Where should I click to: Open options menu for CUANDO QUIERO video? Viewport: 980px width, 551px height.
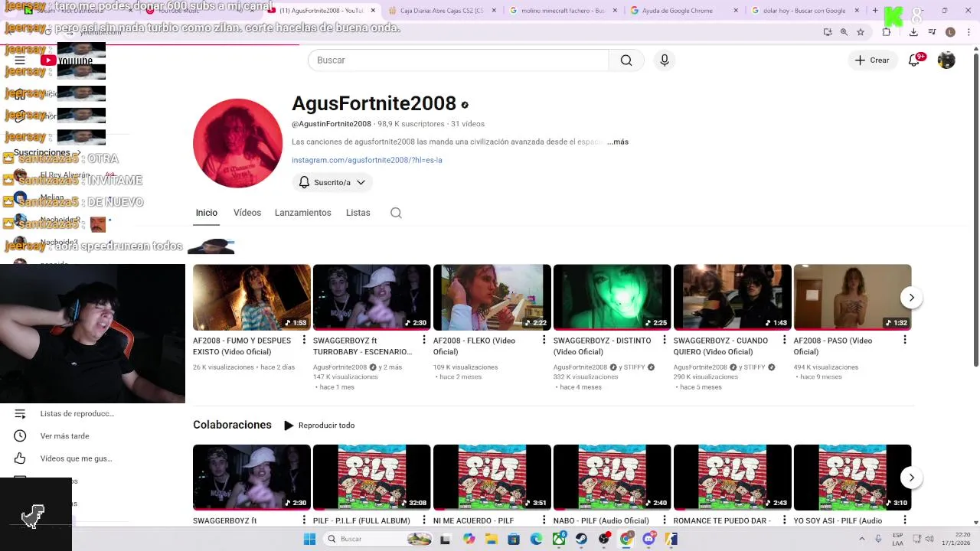click(x=785, y=340)
